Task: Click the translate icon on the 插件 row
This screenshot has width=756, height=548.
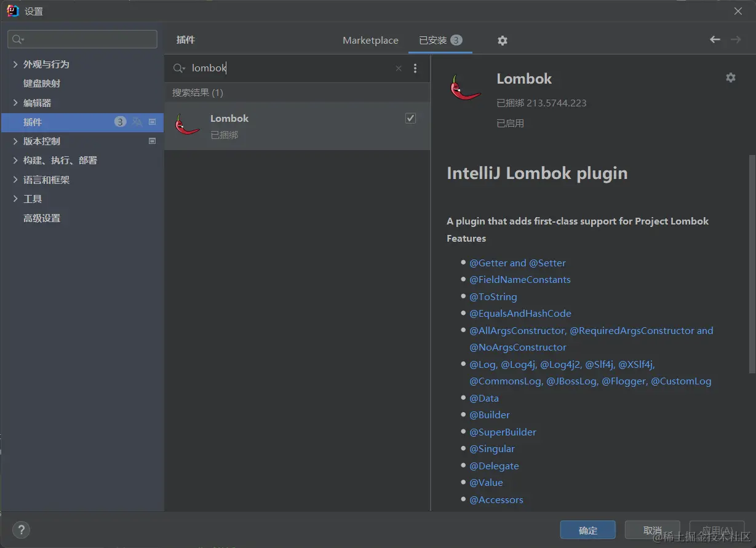Action: coord(137,122)
